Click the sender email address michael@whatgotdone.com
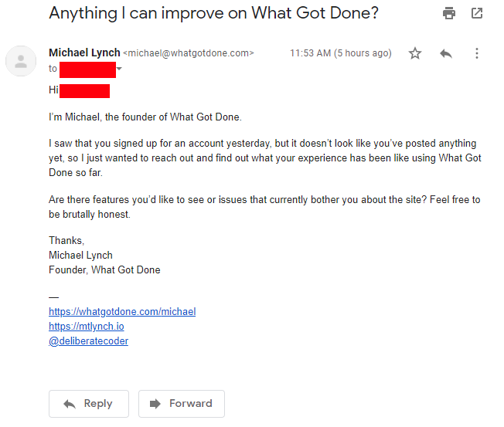 pyautogui.click(x=189, y=53)
